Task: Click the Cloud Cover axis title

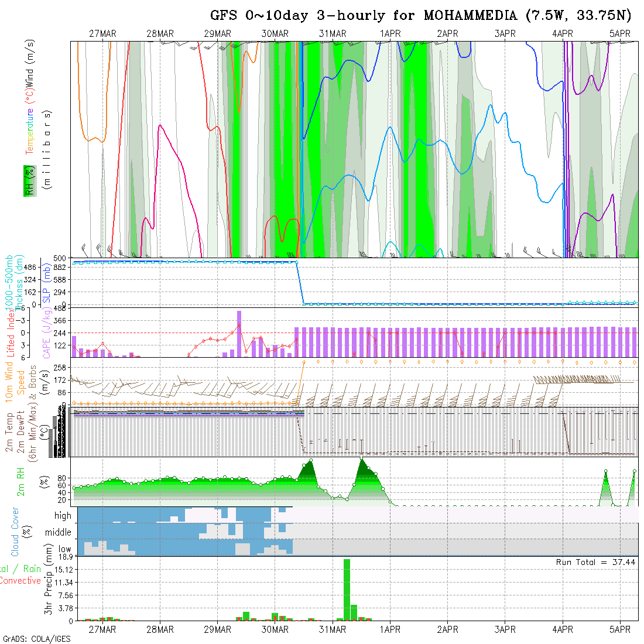Action: click(15, 532)
